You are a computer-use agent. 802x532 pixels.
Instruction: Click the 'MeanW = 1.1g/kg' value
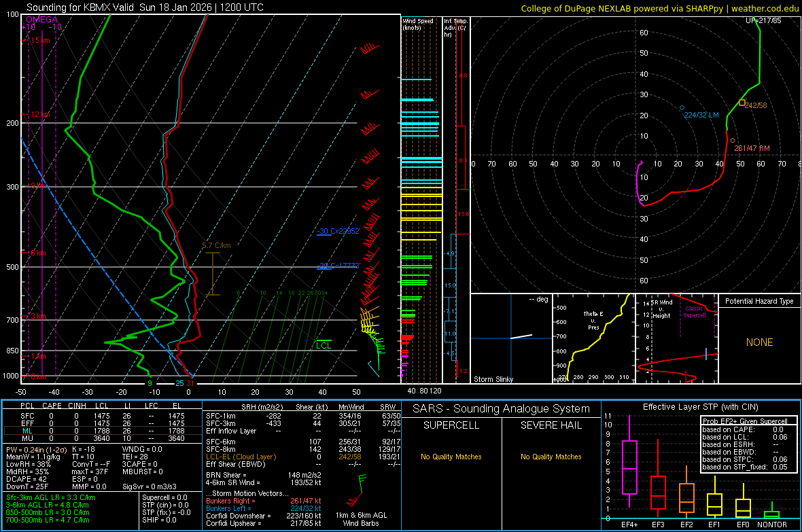pos(33,457)
